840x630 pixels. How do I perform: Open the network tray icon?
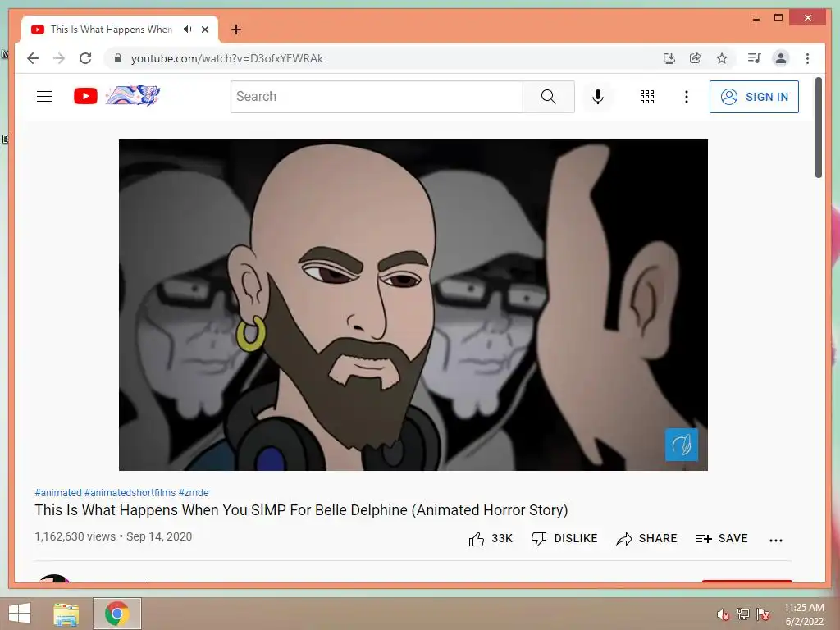743,614
